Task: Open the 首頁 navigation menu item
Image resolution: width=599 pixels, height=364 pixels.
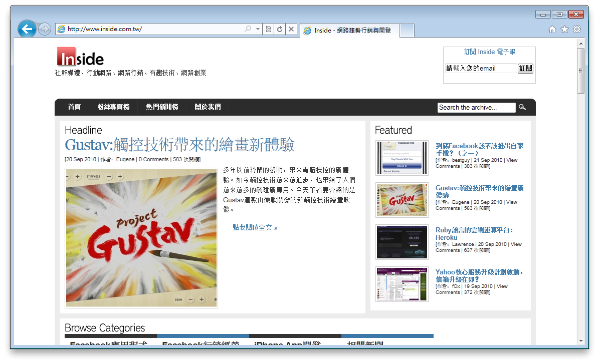Action: [x=74, y=107]
